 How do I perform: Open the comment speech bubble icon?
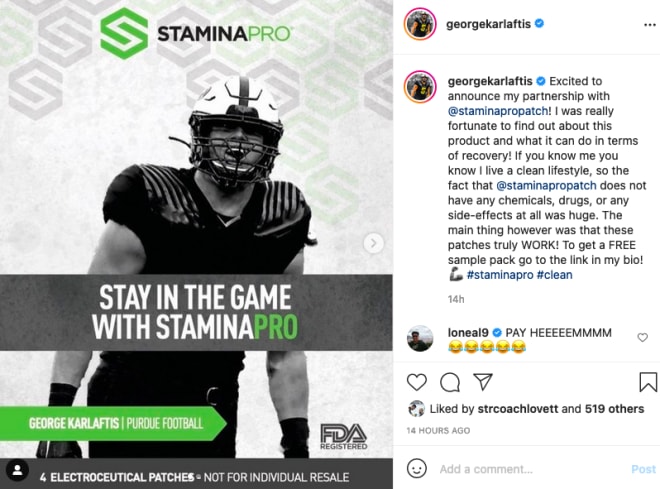pos(450,382)
